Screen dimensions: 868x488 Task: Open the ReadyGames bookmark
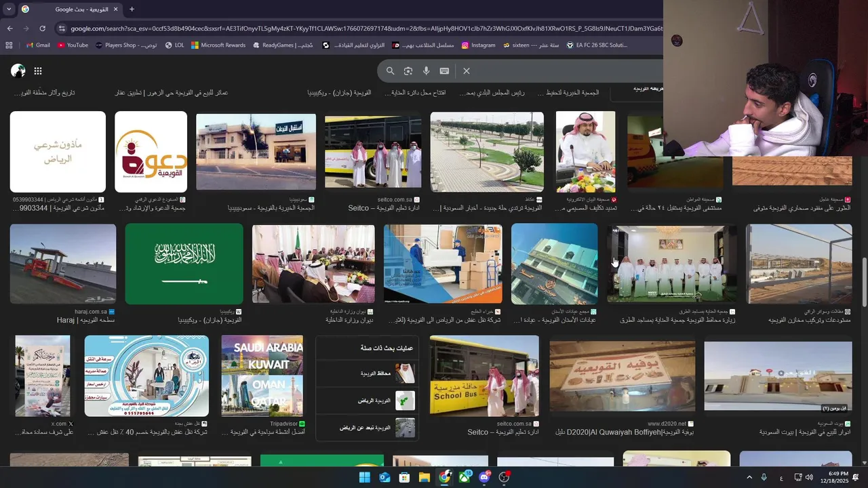[x=283, y=45]
